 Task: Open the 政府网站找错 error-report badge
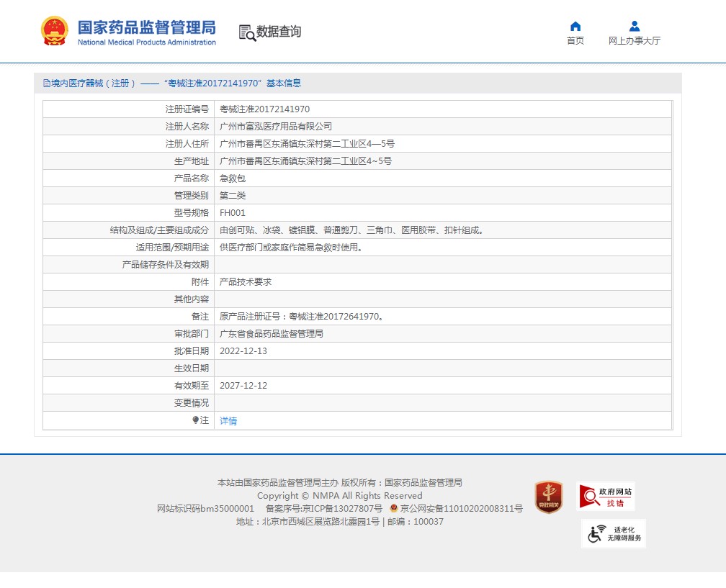[606, 497]
